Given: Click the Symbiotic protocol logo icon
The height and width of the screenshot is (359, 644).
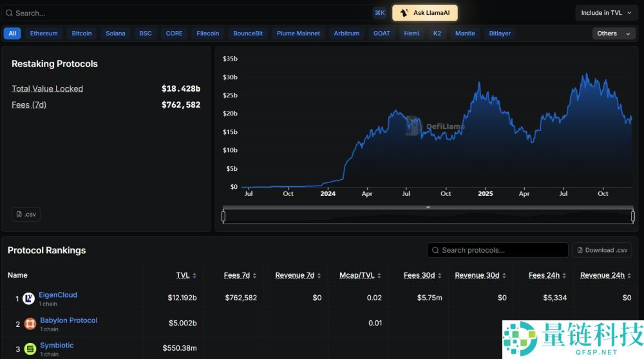Looking at the screenshot, I should (30, 349).
